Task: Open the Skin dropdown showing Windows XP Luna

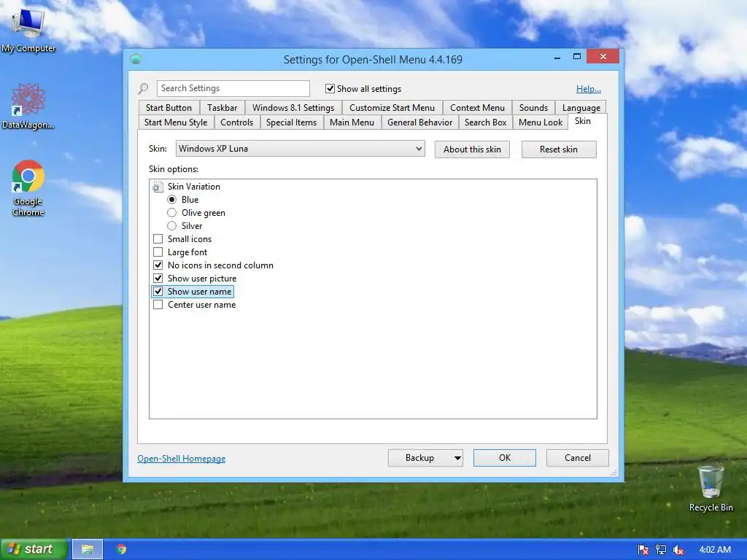Action: [300, 149]
